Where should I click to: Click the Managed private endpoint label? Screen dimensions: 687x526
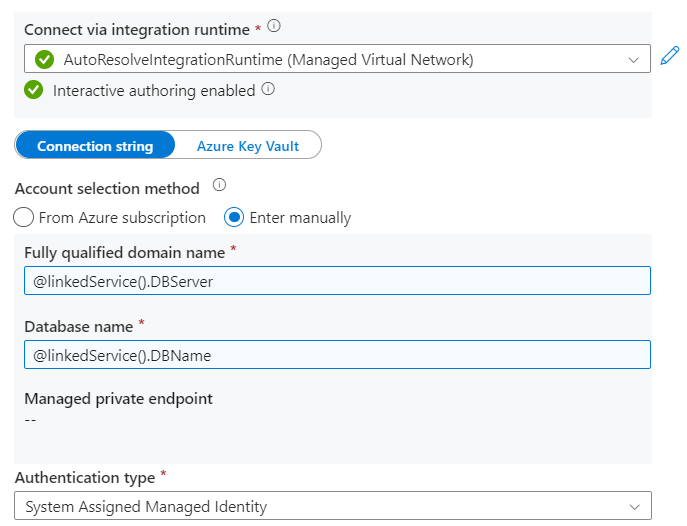pos(118,399)
